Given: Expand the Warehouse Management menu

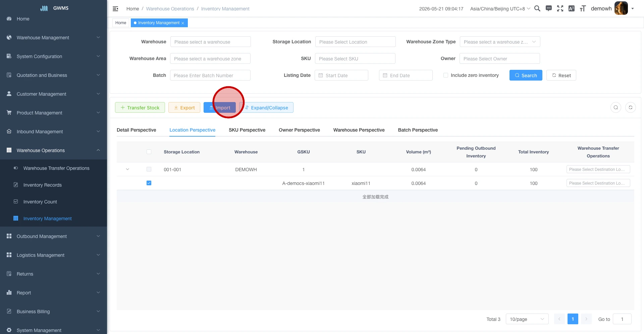Looking at the screenshot, I should pos(54,38).
